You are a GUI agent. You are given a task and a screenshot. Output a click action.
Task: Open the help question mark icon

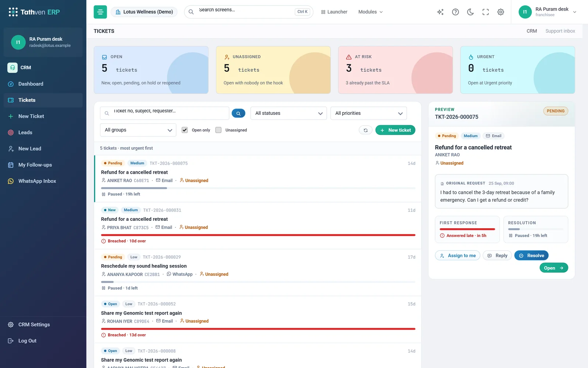[455, 12]
